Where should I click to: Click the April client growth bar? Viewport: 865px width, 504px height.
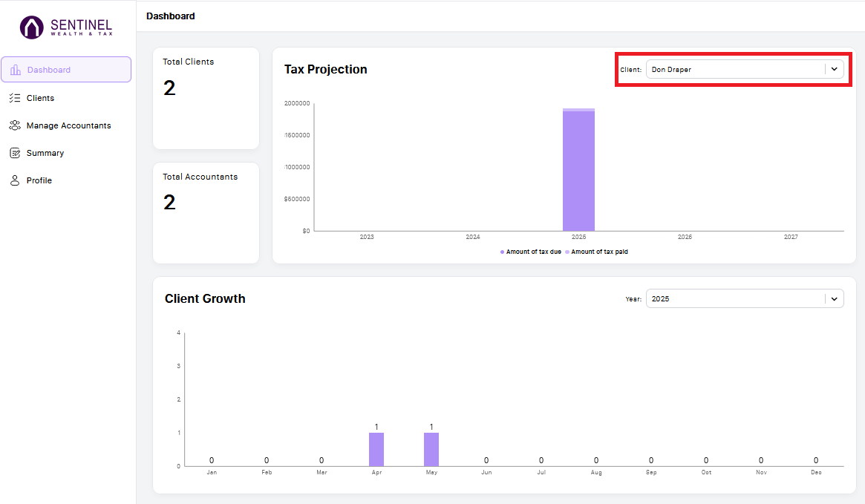376,449
